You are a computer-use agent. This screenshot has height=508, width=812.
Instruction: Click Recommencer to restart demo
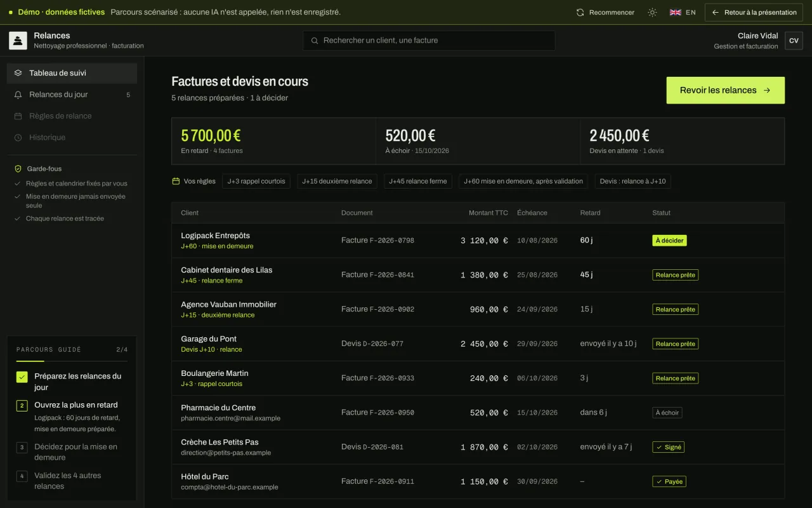pyautogui.click(x=605, y=12)
